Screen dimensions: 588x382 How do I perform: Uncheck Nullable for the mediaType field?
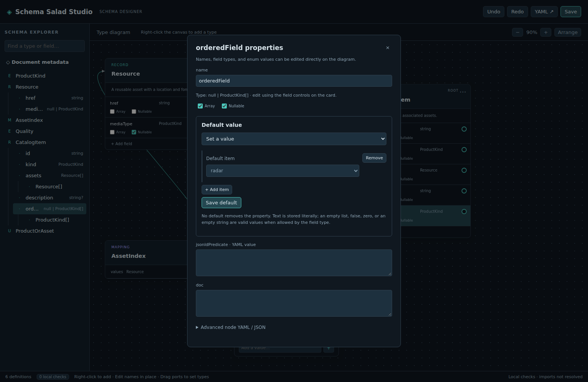pos(134,132)
